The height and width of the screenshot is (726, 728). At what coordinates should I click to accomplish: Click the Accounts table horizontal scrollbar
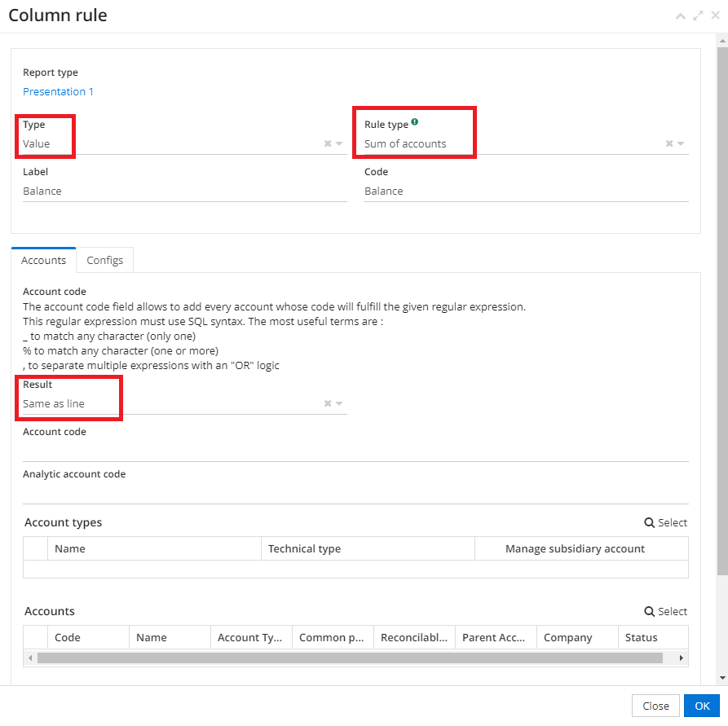(350, 658)
